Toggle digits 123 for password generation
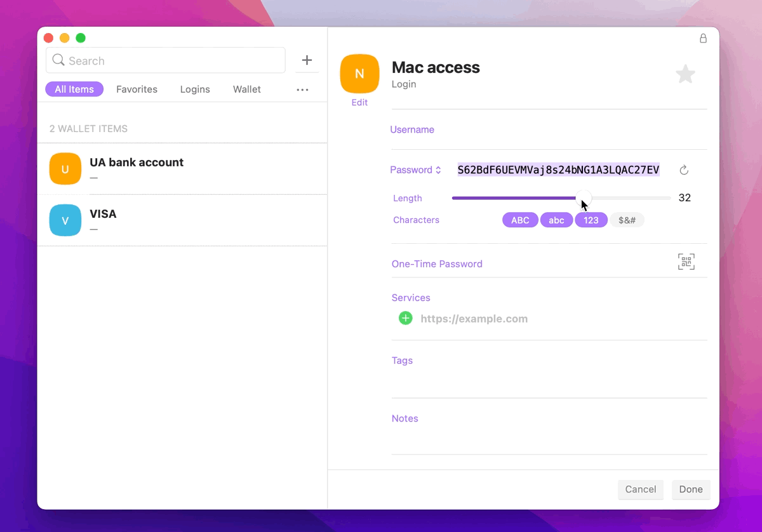 tap(591, 220)
